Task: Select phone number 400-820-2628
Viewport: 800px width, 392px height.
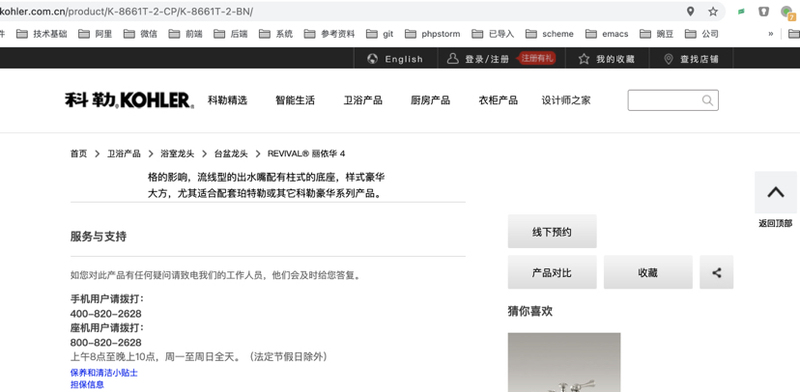Action: coord(106,313)
